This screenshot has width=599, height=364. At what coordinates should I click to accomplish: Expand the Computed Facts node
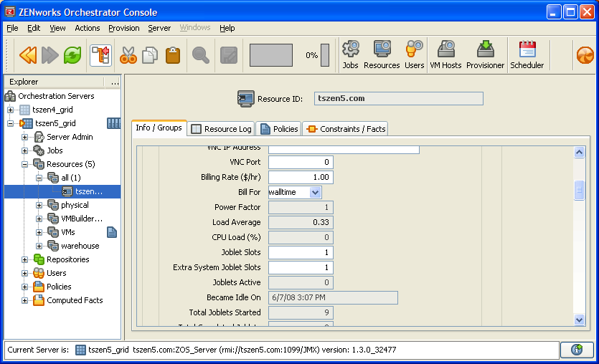(x=24, y=301)
